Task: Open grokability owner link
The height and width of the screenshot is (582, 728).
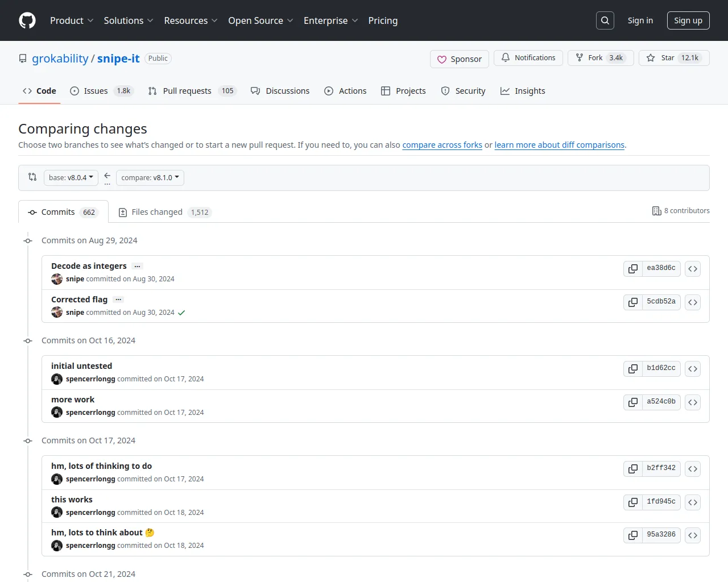Action: [x=60, y=59]
